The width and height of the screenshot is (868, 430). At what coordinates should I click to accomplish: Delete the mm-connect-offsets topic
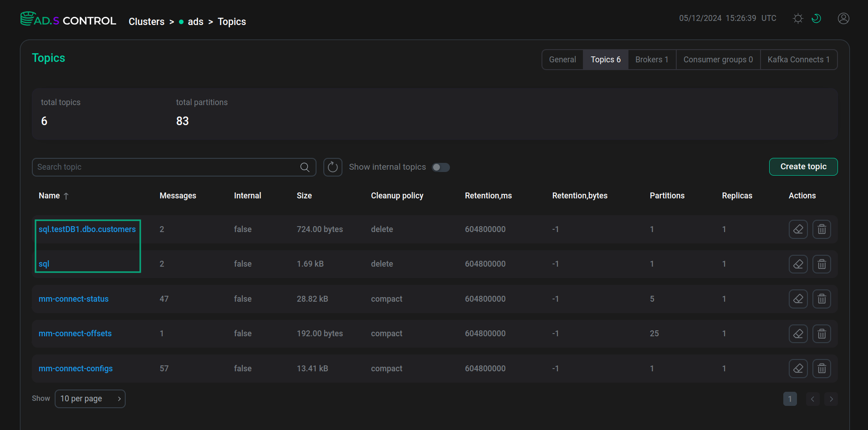click(x=822, y=334)
